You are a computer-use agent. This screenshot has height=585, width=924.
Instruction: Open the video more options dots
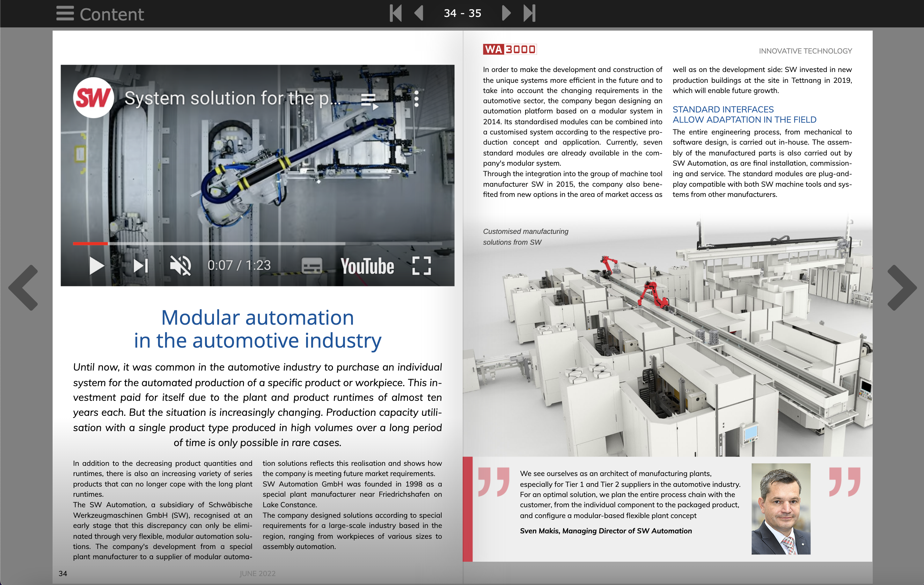(416, 99)
